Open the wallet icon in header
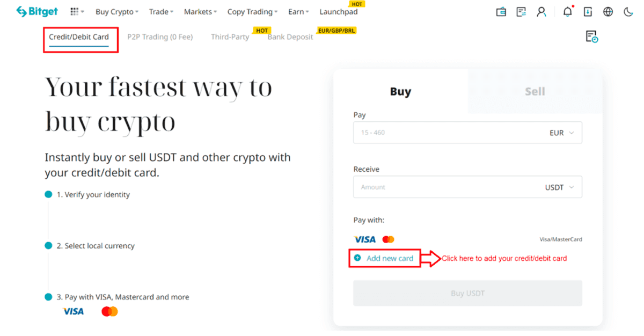The width and height of the screenshot is (644, 336). point(501,12)
